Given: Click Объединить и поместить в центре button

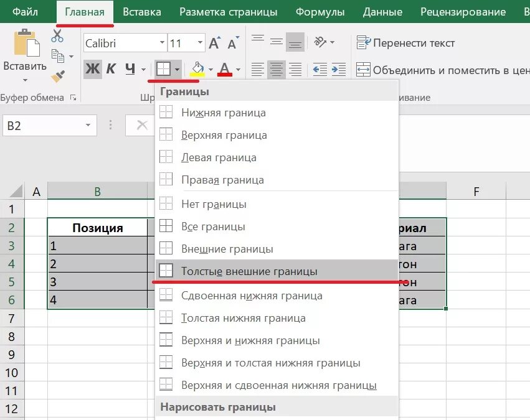Looking at the screenshot, I should [443, 70].
